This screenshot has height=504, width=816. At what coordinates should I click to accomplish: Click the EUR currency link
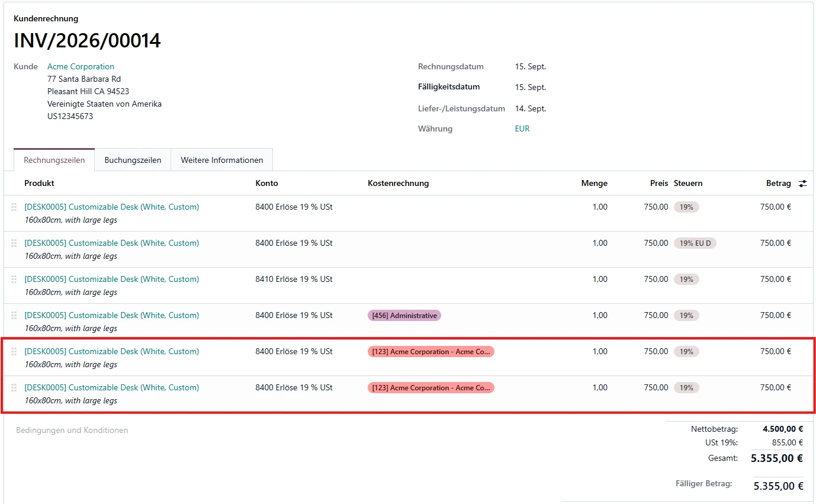click(522, 129)
